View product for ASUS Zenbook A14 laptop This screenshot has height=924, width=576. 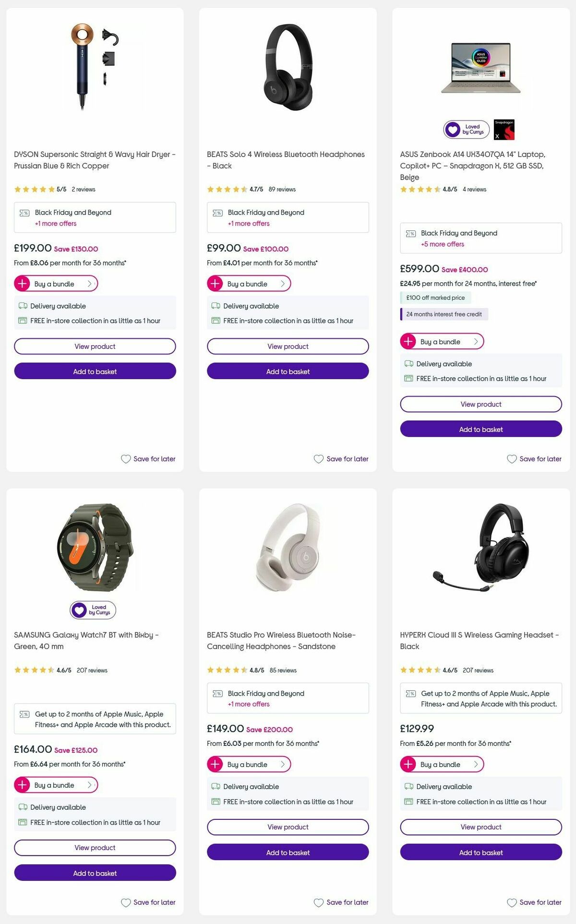pos(480,404)
